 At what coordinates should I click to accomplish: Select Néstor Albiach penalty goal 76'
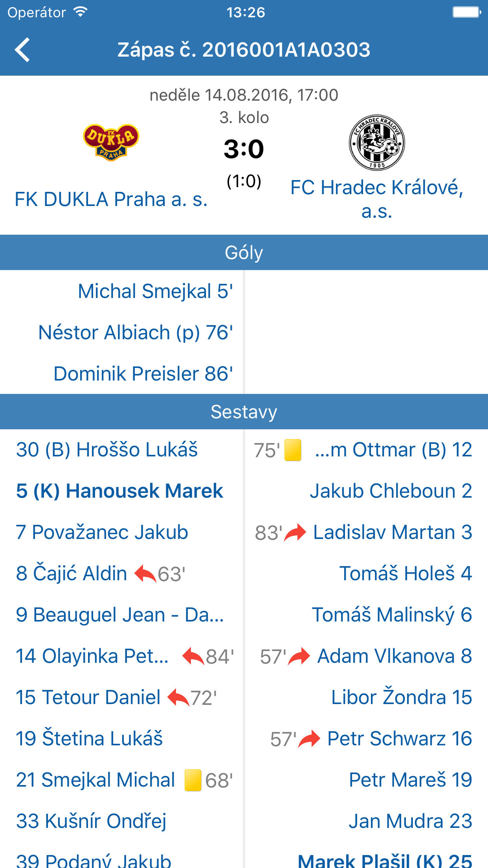(x=136, y=333)
